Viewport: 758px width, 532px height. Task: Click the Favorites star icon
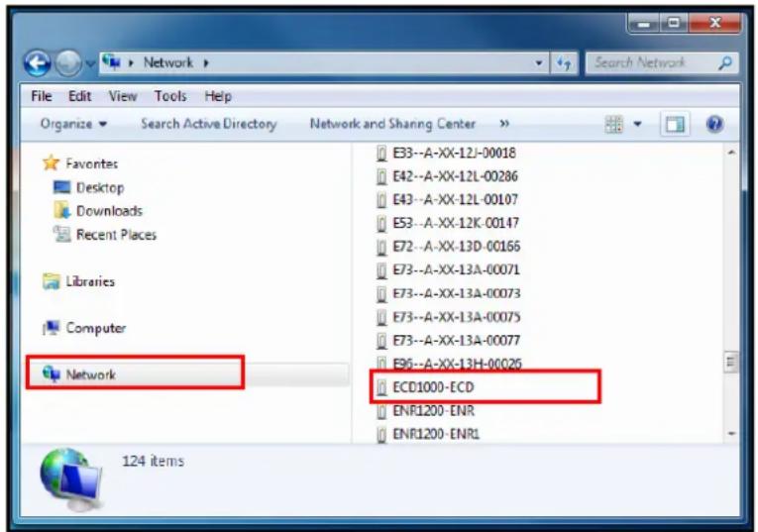click(x=51, y=162)
